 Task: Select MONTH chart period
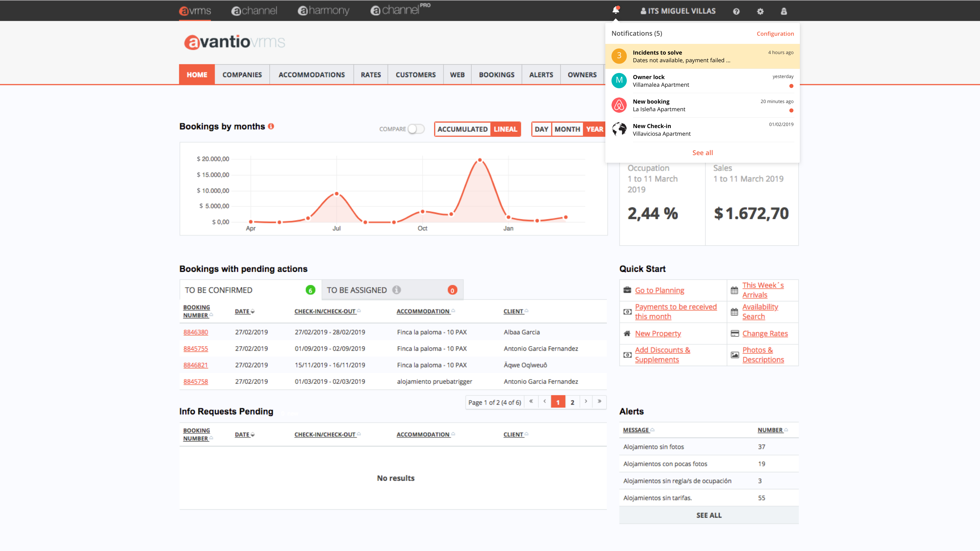pyautogui.click(x=567, y=129)
